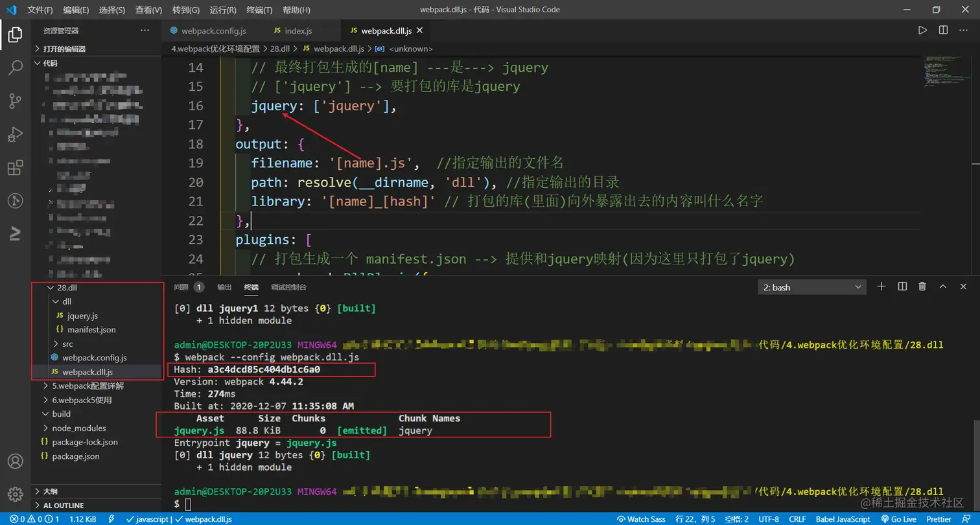Expand the src folder
The height and width of the screenshot is (525, 980).
(95, 344)
